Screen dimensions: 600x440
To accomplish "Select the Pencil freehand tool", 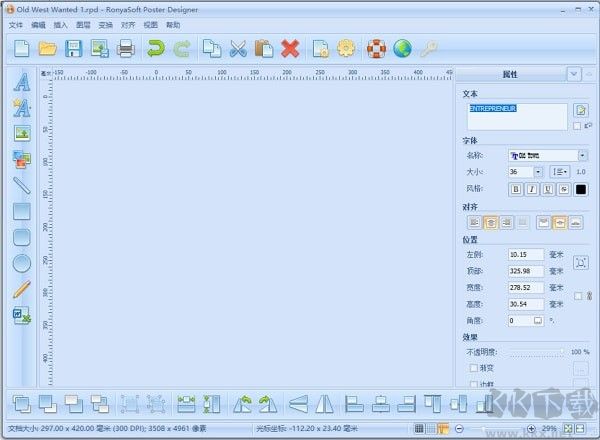I will 22,289.
